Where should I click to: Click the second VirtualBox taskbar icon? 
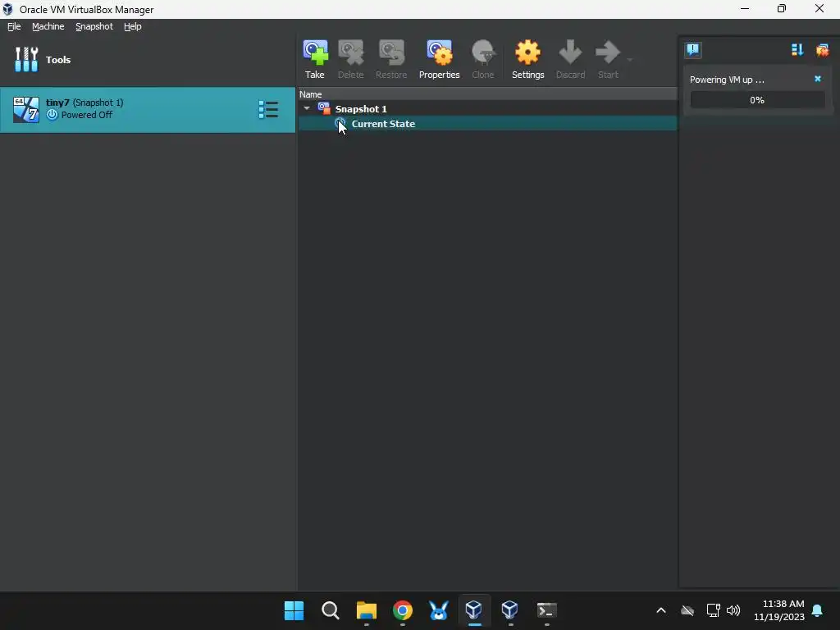pyautogui.click(x=510, y=610)
